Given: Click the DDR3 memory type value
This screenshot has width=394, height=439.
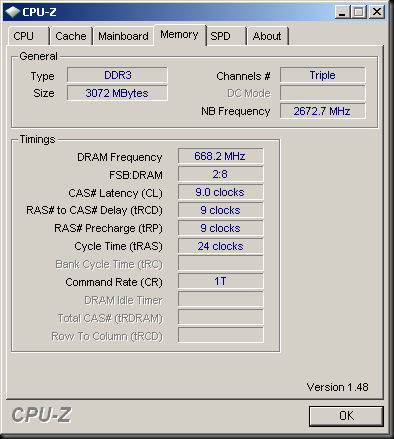Looking at the screenshot, I should tap(117, 75).
